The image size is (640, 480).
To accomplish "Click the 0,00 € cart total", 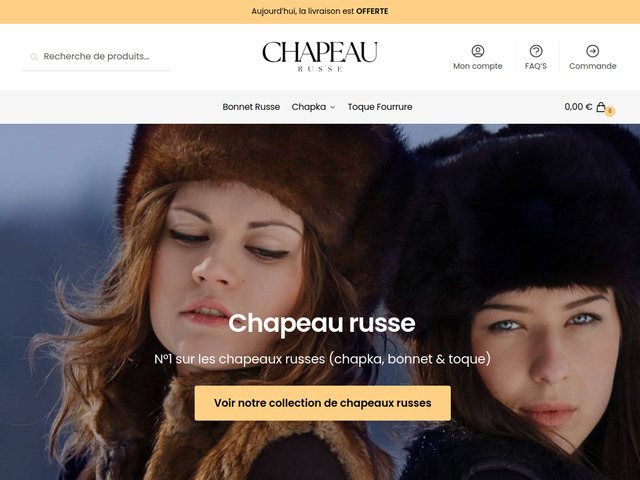I will tap(578, 107).
